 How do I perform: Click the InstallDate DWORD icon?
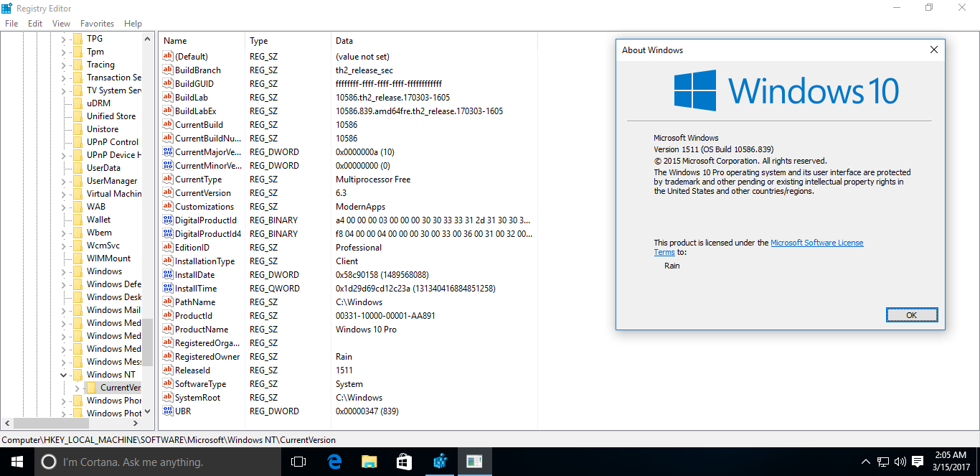(x=168, y=275)
